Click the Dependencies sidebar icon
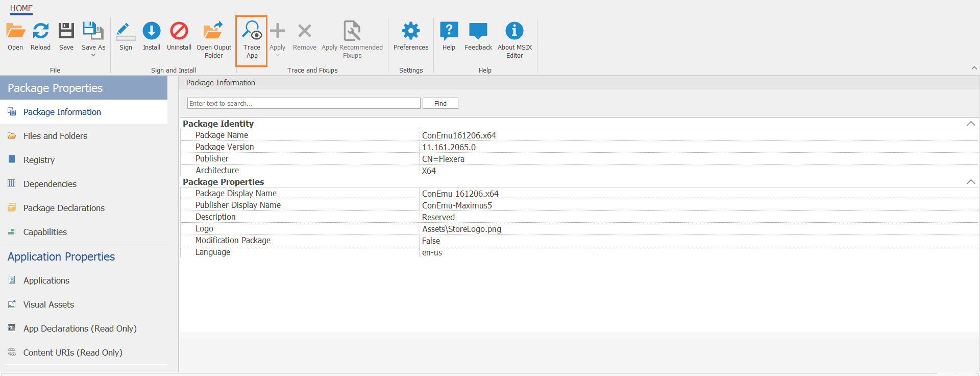Screen dimensions: 980x376 click(12, 183)
